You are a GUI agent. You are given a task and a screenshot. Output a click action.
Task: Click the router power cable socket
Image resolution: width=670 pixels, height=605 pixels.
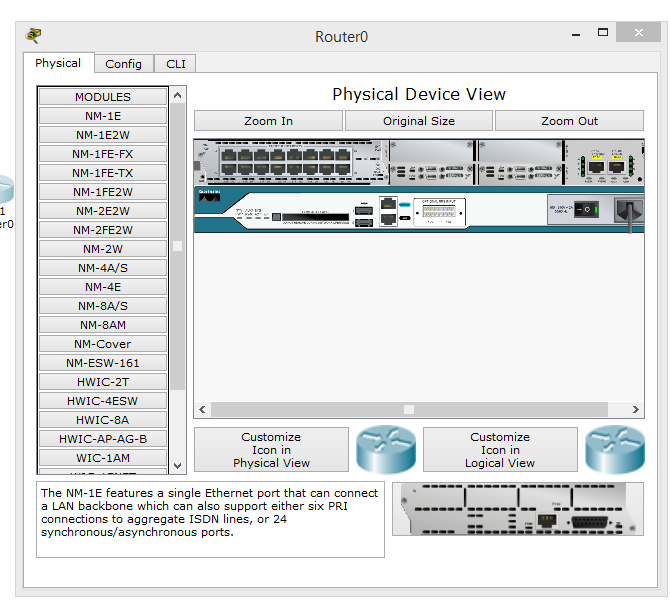click(x=629, y=210)
